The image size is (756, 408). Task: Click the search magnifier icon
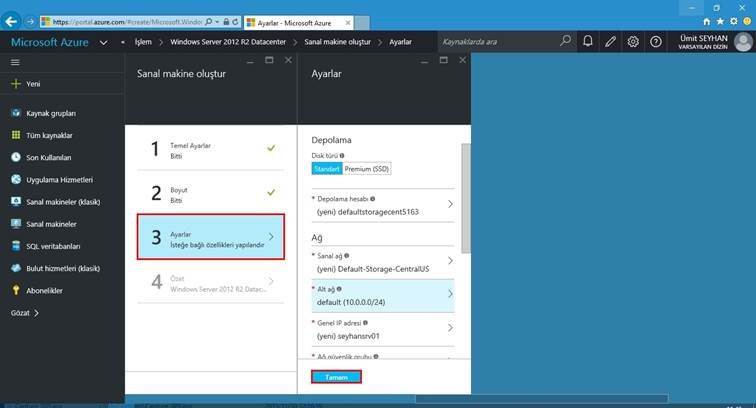565,41
